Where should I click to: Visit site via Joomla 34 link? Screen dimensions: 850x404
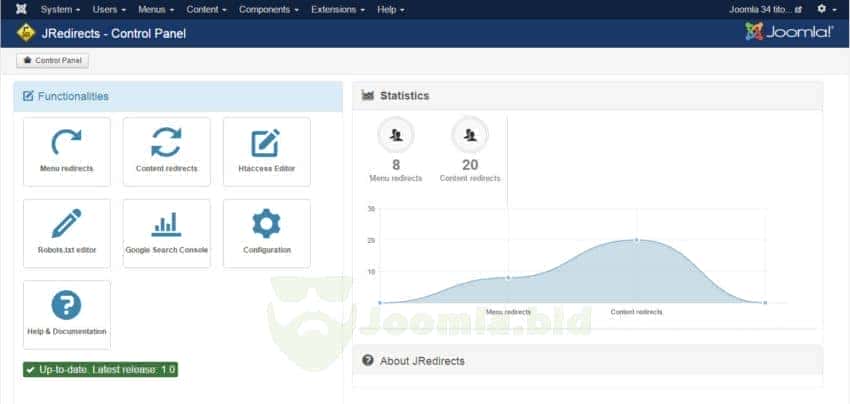point(766,10)
